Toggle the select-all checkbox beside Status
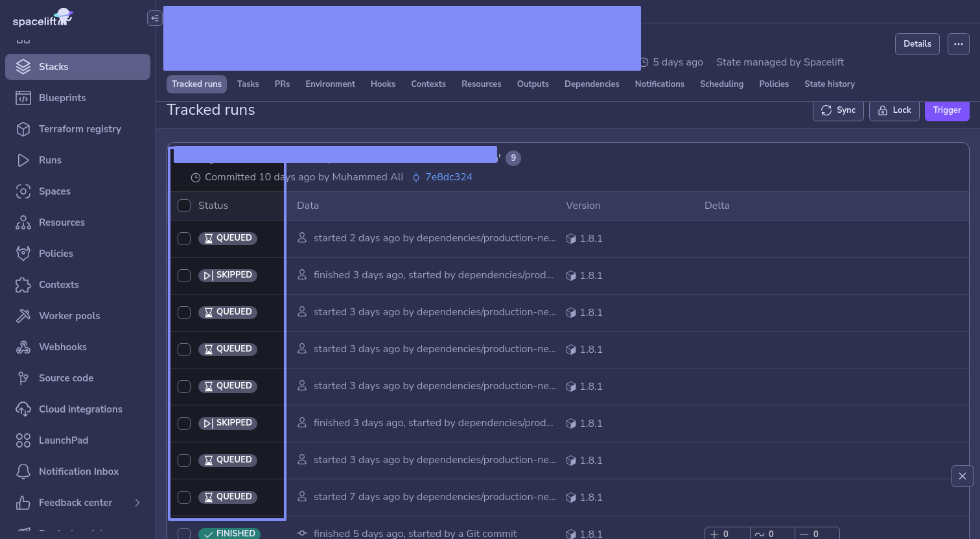The image size is (980, 539). (x=184, y=206)
